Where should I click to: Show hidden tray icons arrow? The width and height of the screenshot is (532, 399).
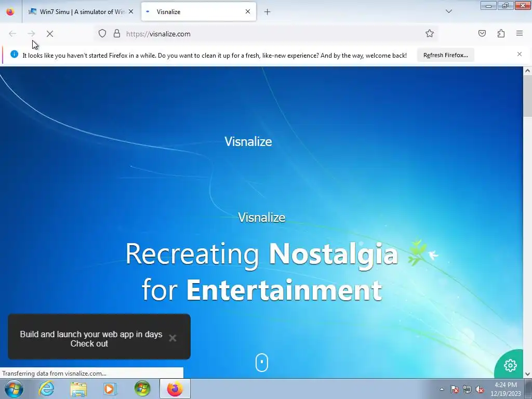442,390
